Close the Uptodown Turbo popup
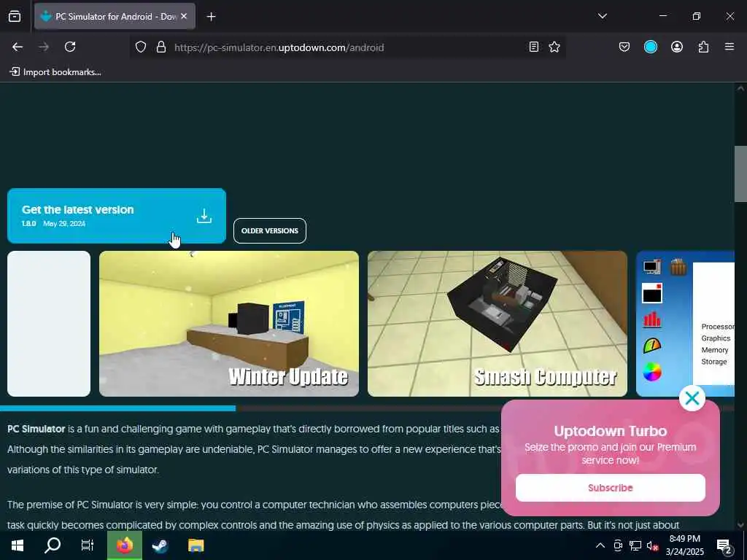This screenshot has height=560, width=747. click(692, 398)
